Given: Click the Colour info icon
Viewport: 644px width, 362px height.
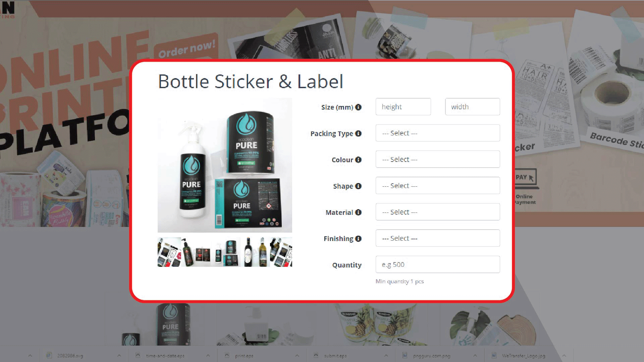Looking at the screenshot, I should coord(358,160).
